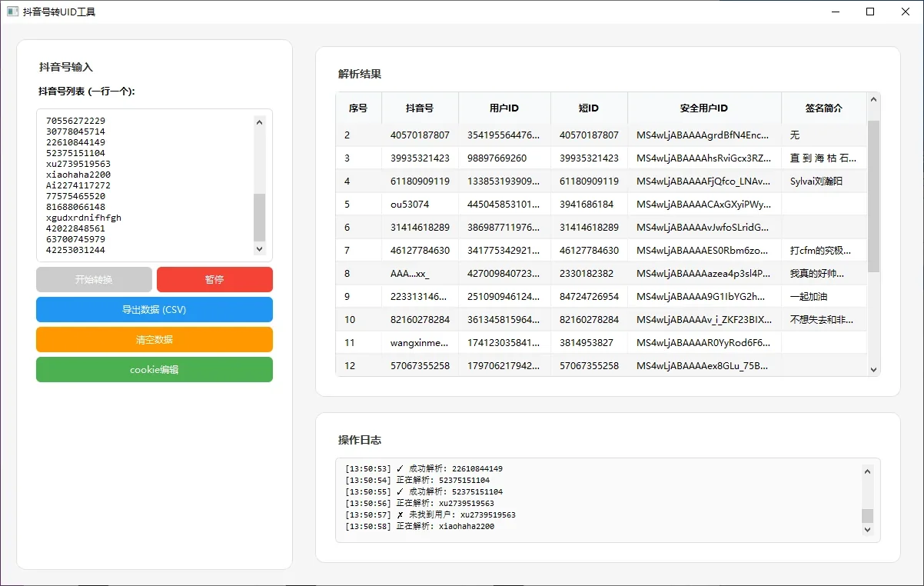Viewport: 924px width, 586px height.
Task: Click the grayed-out 开始转换 button
Action: [x=94, y=279]
